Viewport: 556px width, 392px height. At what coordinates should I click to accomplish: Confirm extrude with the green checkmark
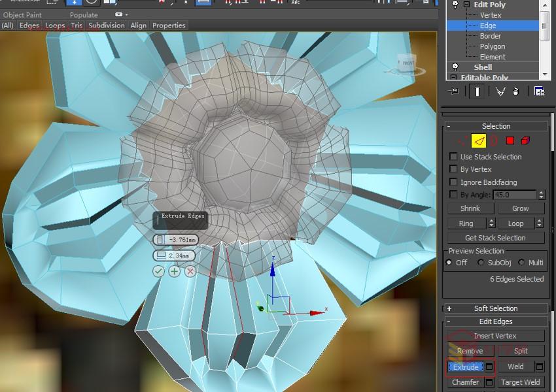point(157,270)
